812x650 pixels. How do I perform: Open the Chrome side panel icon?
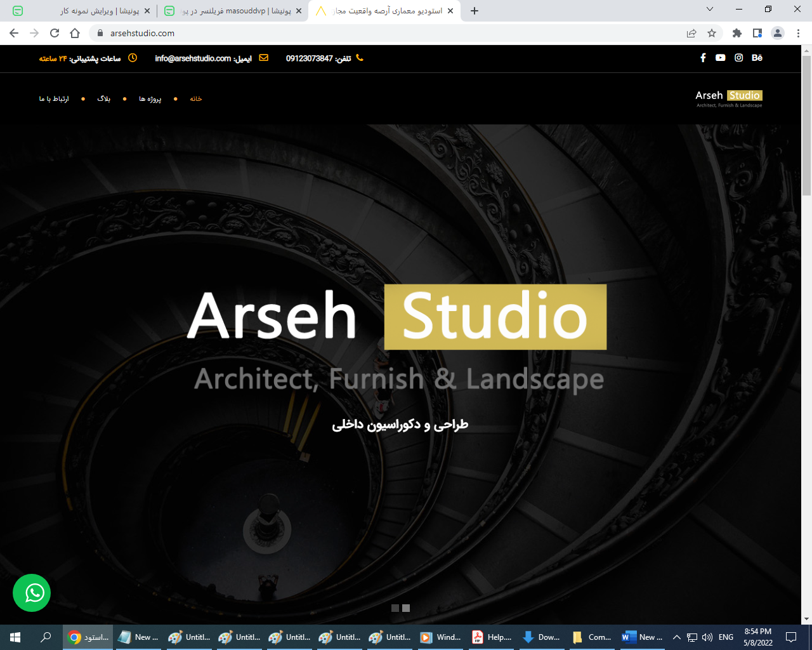757,33
